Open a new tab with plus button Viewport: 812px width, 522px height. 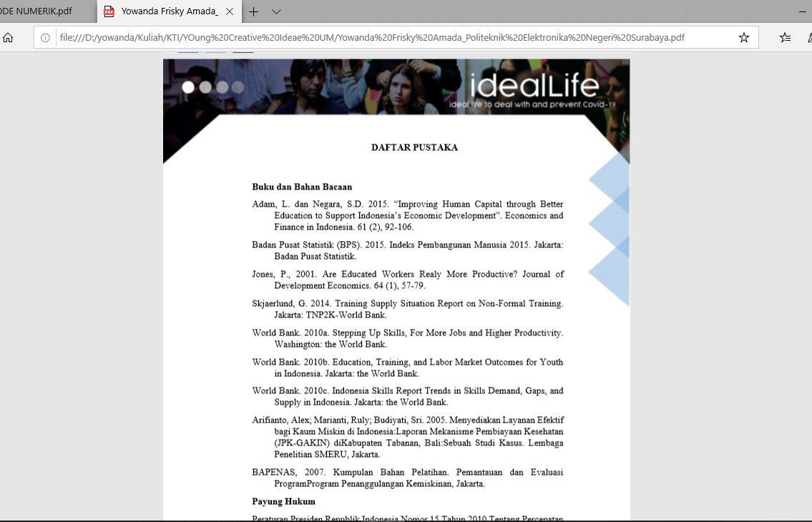[x=253, y=11]
